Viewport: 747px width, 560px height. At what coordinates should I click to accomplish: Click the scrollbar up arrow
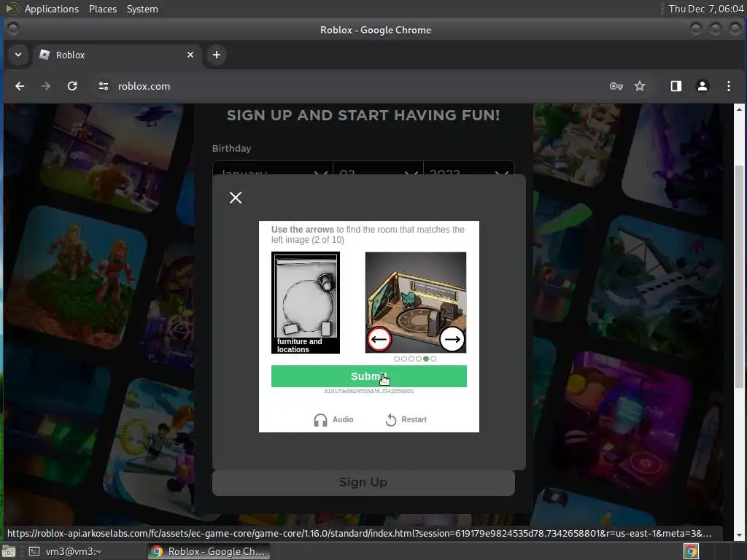[739, 109]
